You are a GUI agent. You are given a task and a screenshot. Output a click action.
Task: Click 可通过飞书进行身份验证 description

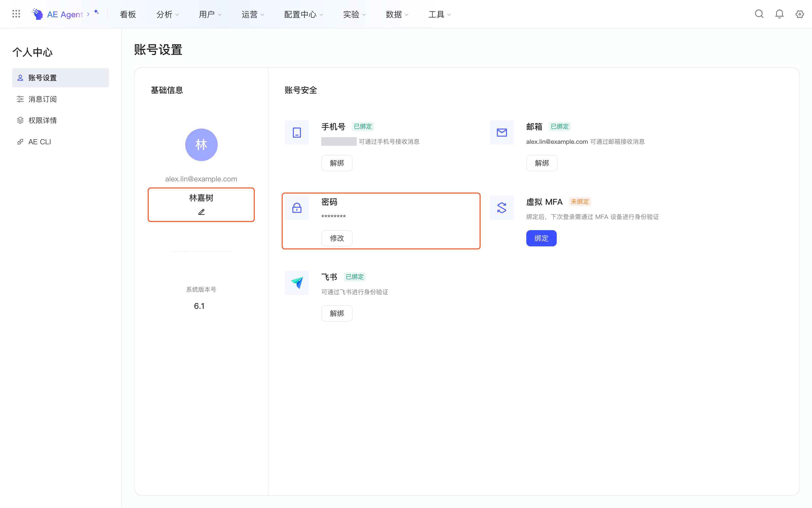355,292
